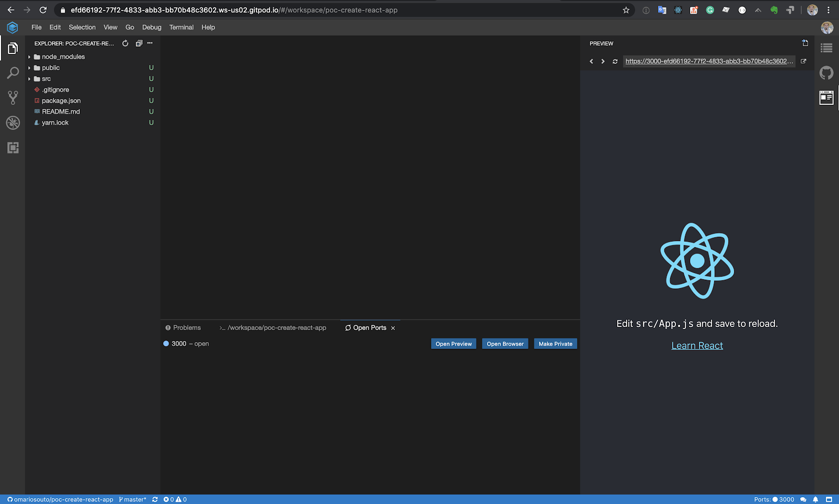The width and height of the screenshot is (839, 504).
Task: Open preview URL in a new window
Action: 803,61
